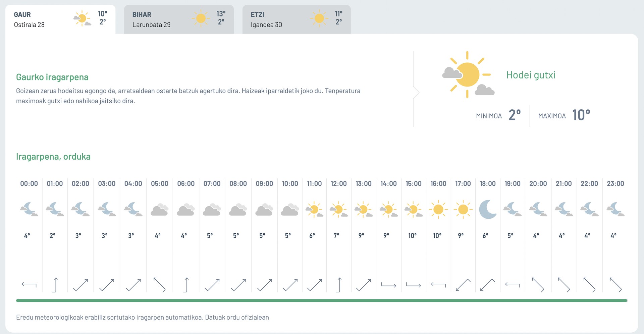Click the 01:00 temperature 2°
Image resolution: width=644 pixels, height=334 pixels.
pos(53,236)
